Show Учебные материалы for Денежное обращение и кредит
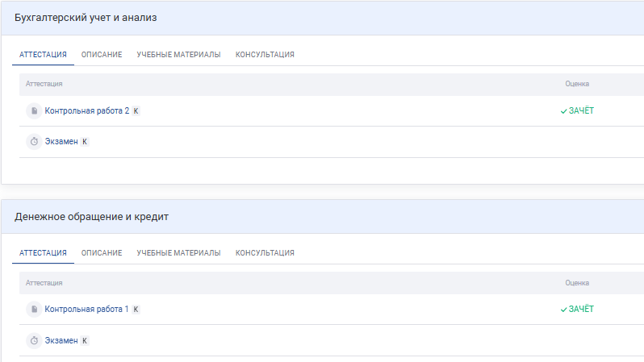The width and height of the screenshot is (644, 362). [x=178, y=253]
